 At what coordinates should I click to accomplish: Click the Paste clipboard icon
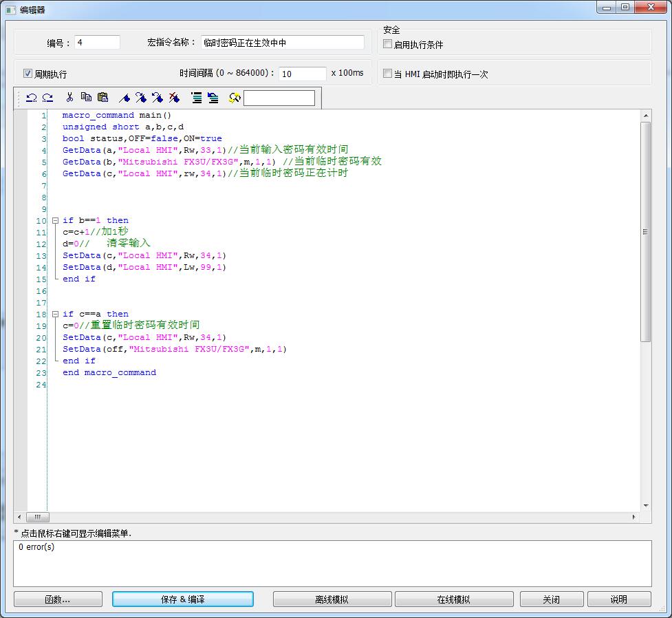pos(102,98)
